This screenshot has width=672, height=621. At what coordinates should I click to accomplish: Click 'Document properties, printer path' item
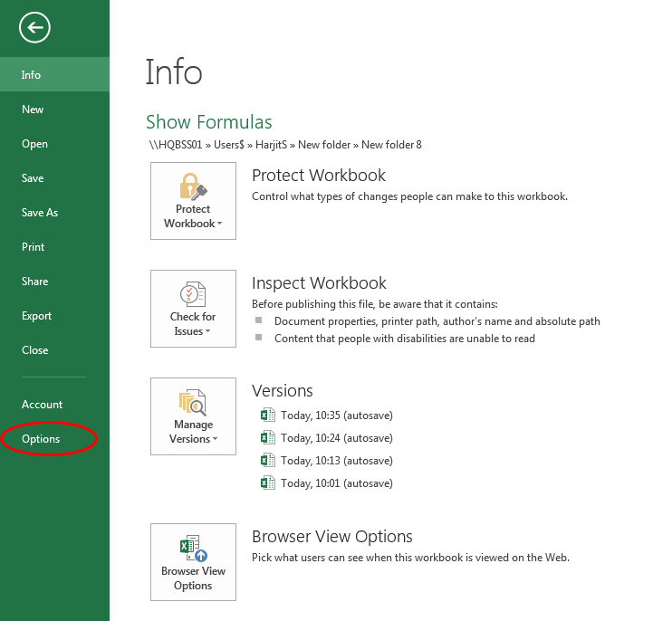pos(437,321)
